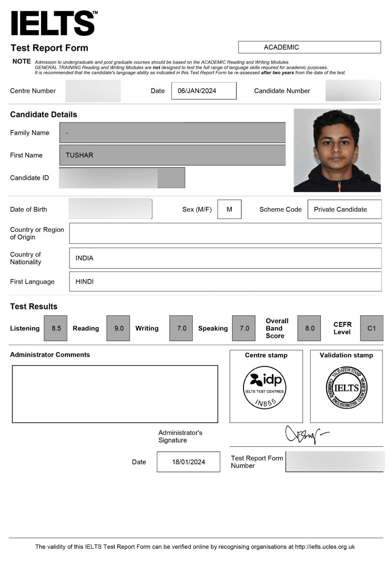Click the ACADEMIC module field
392x561 pixels.
point(310,47)
